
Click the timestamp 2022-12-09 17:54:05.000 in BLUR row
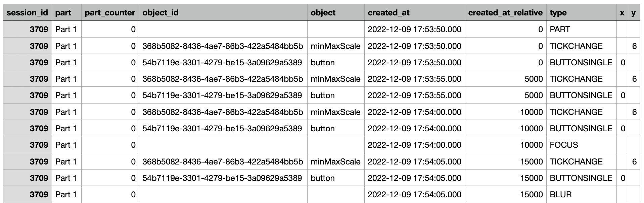415,195
